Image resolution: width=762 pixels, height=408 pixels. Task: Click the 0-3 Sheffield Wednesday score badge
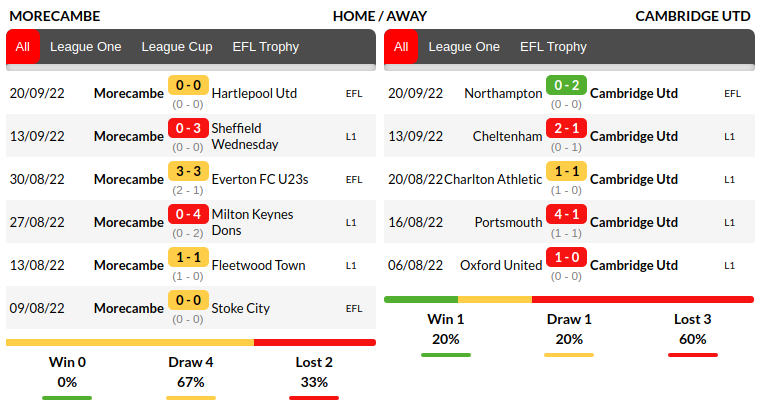click(x=188, y=129)
